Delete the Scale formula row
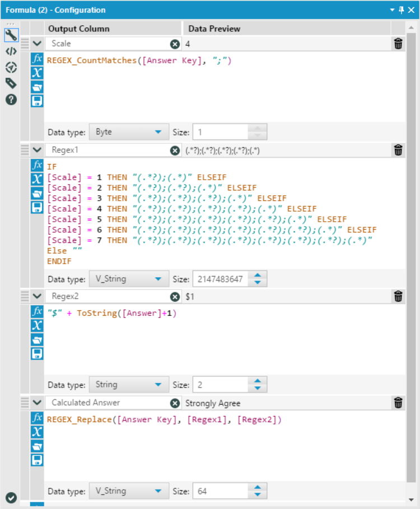This screenshot has width=420, height=509. (x=398, y=44)
